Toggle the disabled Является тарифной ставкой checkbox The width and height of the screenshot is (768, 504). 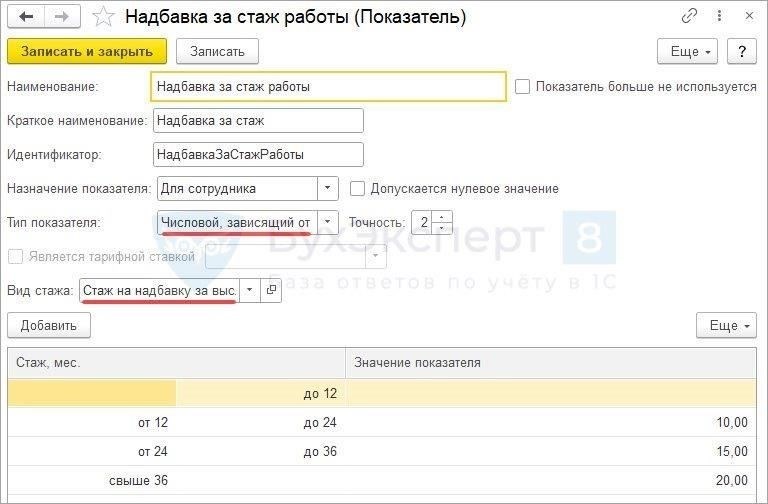[x=15, y=256]
